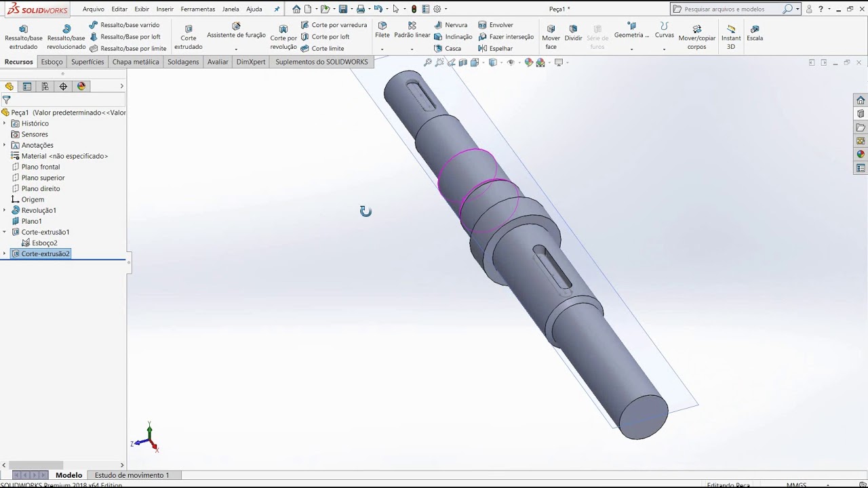Open the Geometria dropdown arrow
868x488 pixels.
631,49
